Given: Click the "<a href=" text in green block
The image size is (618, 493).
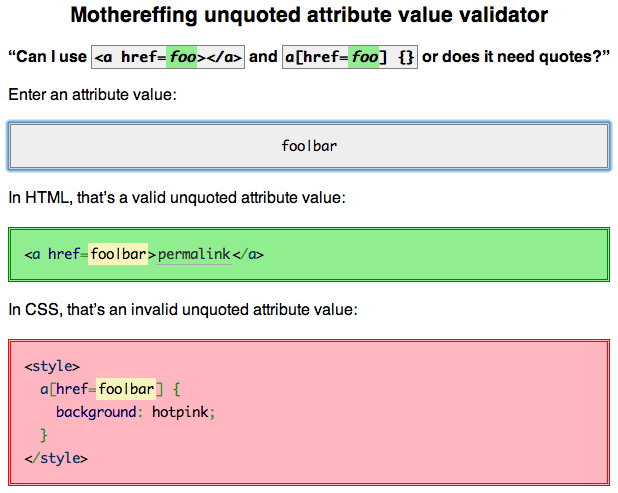Looking at the screenshot, I should [x=56, y=254].
